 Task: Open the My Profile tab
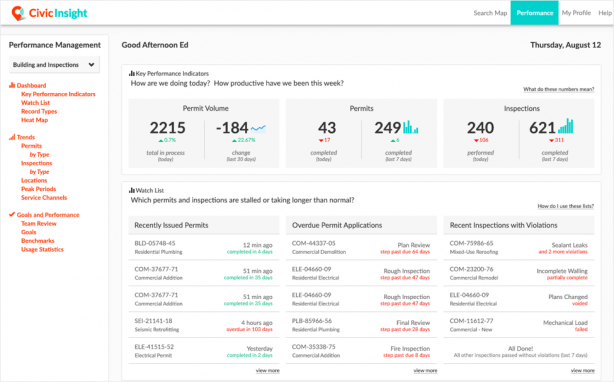(576, 13)
